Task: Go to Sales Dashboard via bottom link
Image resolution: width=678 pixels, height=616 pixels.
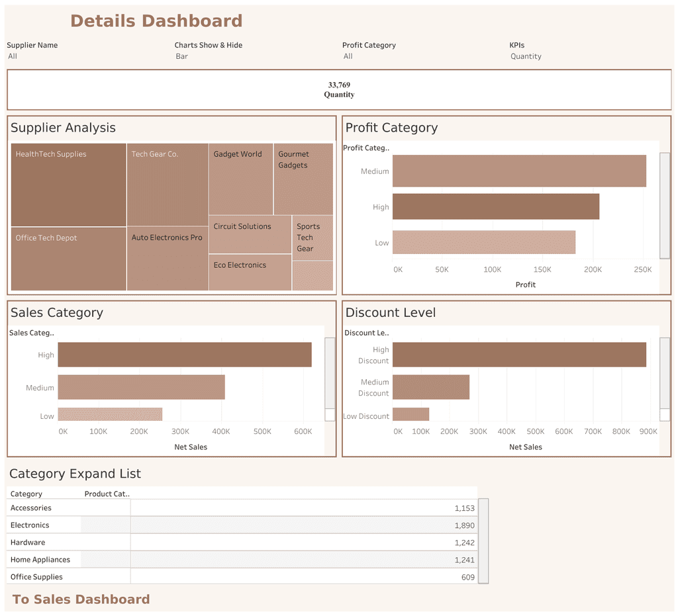Action: point(81,599)
